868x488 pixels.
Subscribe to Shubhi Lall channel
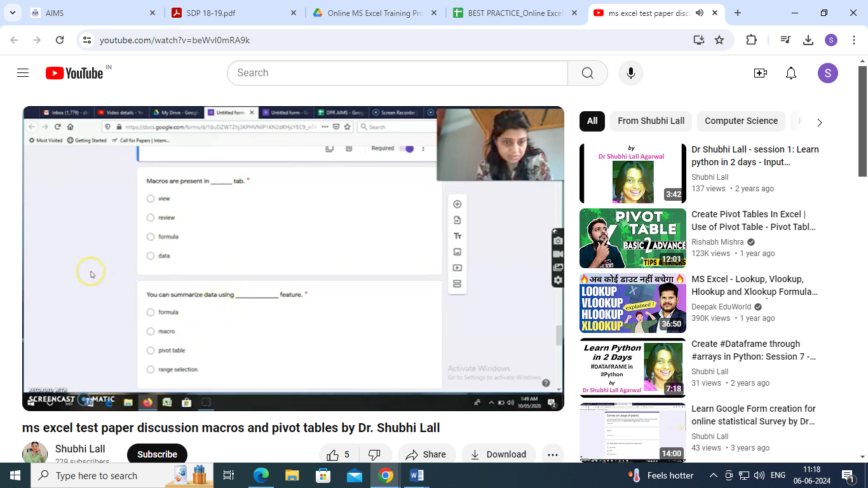157,454
